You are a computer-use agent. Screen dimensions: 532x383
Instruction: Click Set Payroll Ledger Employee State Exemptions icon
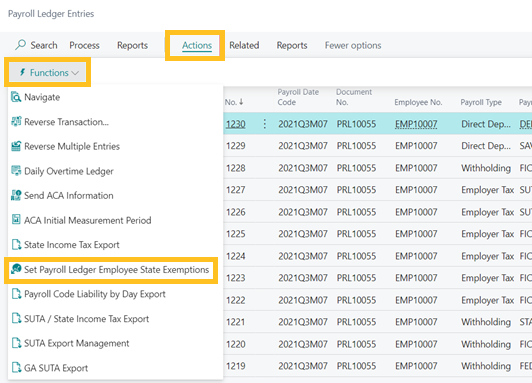point(16,269)
